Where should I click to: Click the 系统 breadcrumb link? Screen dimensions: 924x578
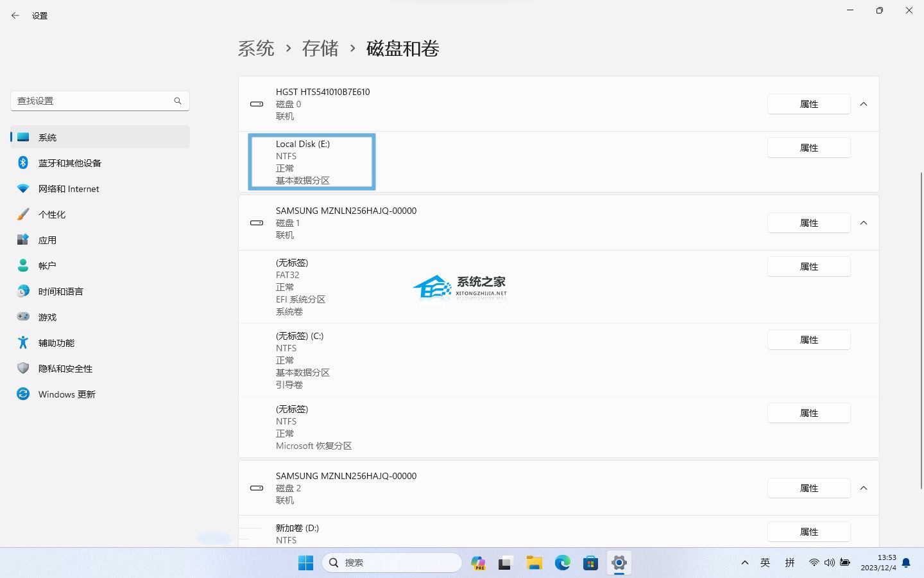click(256, 49)
